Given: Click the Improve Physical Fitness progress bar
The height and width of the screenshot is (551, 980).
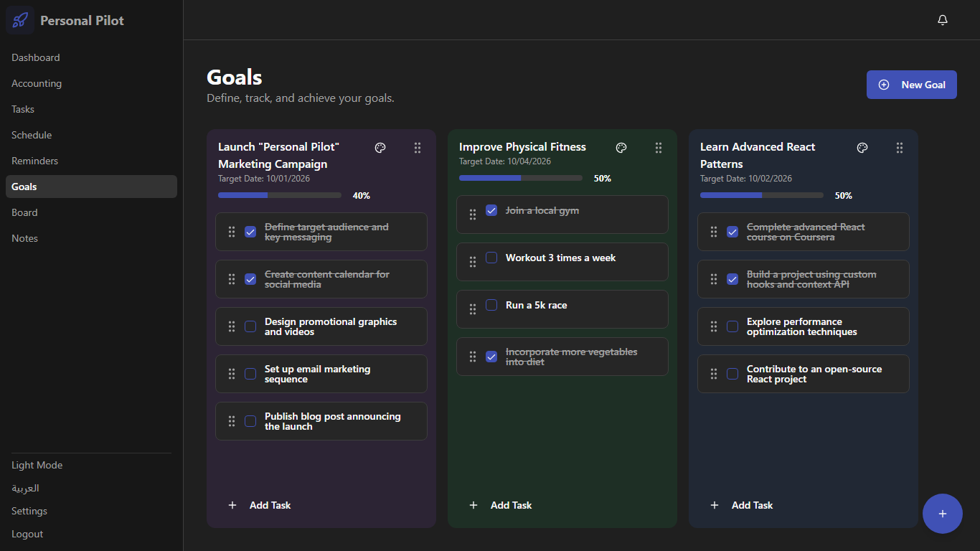Looking at the screenshot, I should tap(521, 178).
